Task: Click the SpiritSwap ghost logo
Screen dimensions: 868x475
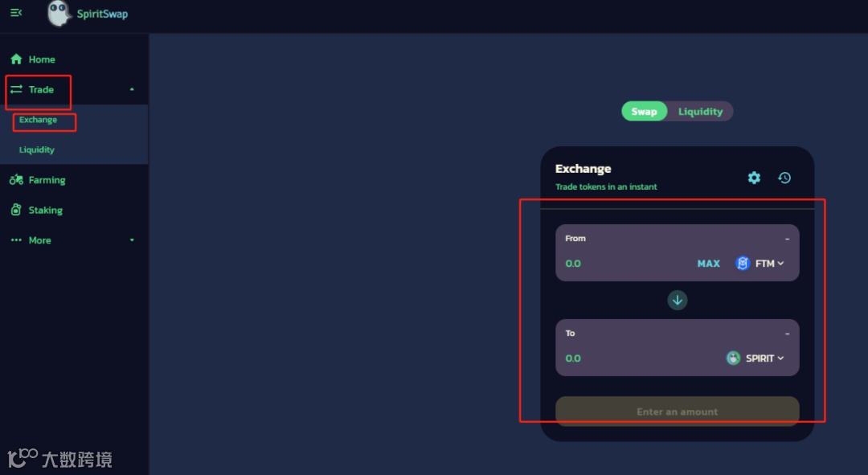Action: click(58, 14)
